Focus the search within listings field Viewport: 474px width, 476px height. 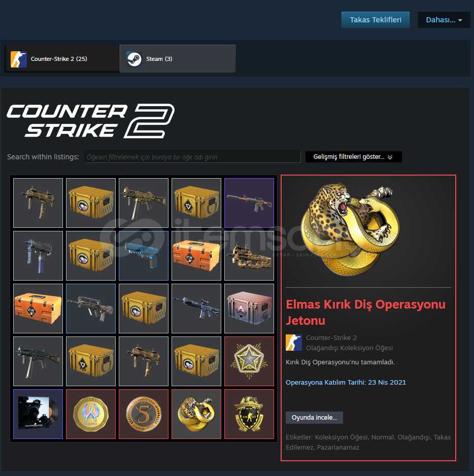[192, 157]
